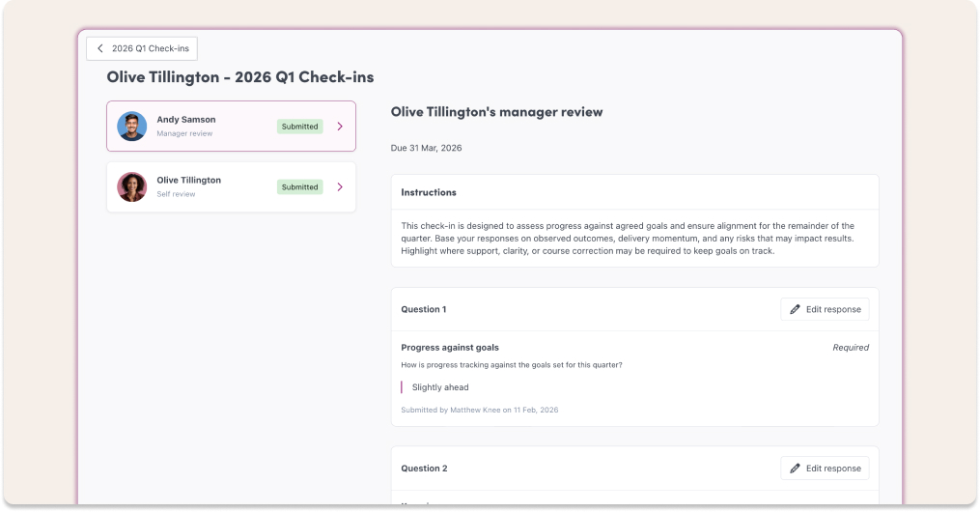Click the Instructions section header
Image resolution: width=980 pixels, height=512 pixels.
pos(429,192)
